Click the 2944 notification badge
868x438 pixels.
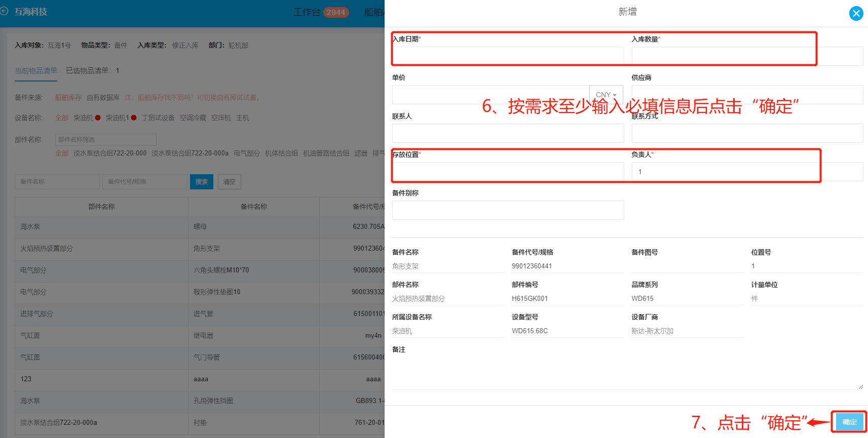point(336,12)
